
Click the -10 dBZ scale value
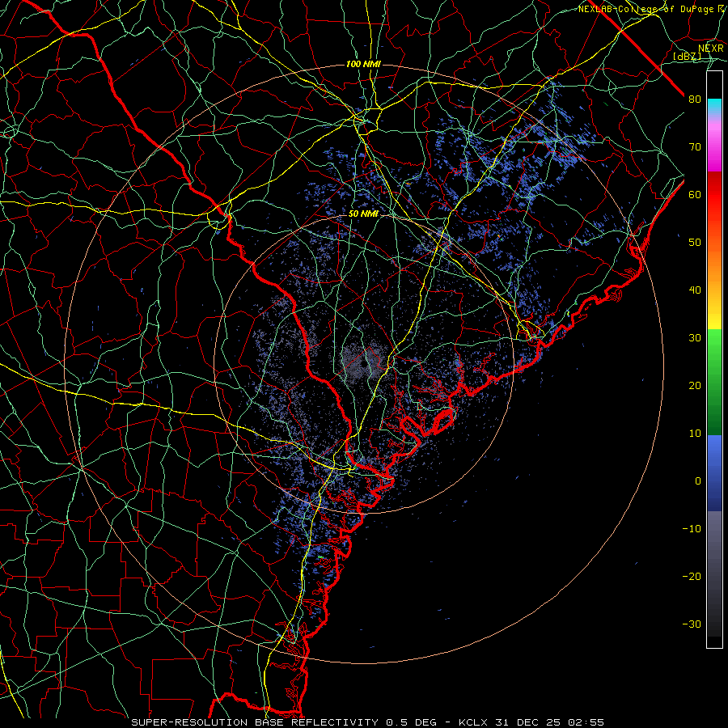tap(692, 528)
